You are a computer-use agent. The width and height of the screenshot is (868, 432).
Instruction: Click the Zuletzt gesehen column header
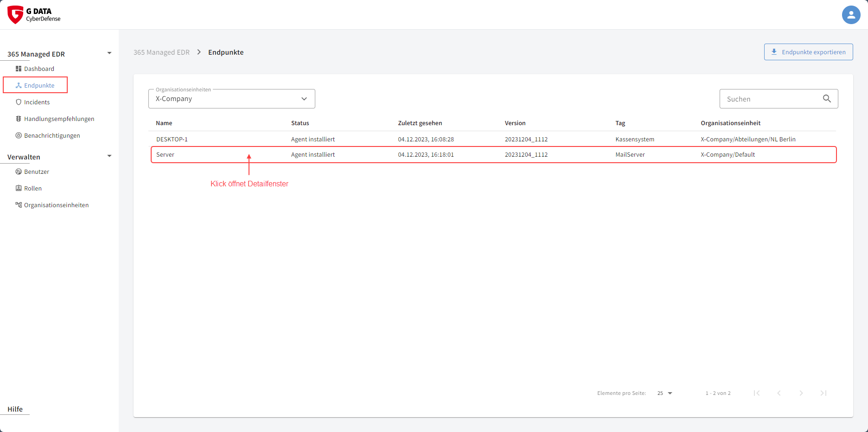(x=420, y=123)
